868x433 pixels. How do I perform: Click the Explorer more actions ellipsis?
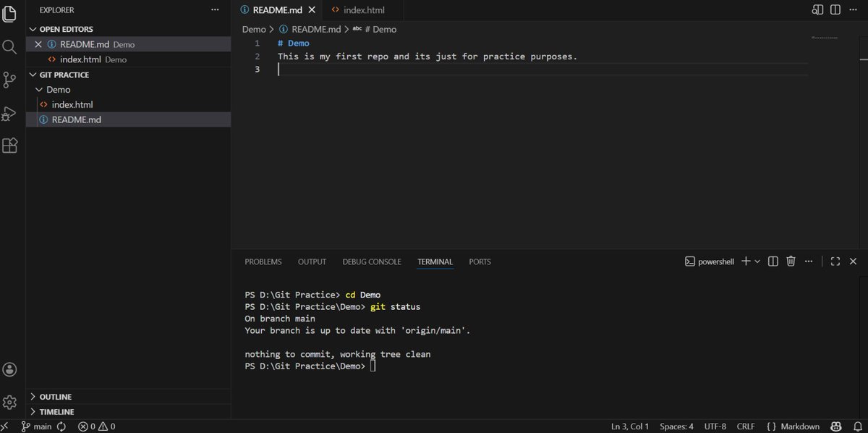tap(215, 10)
